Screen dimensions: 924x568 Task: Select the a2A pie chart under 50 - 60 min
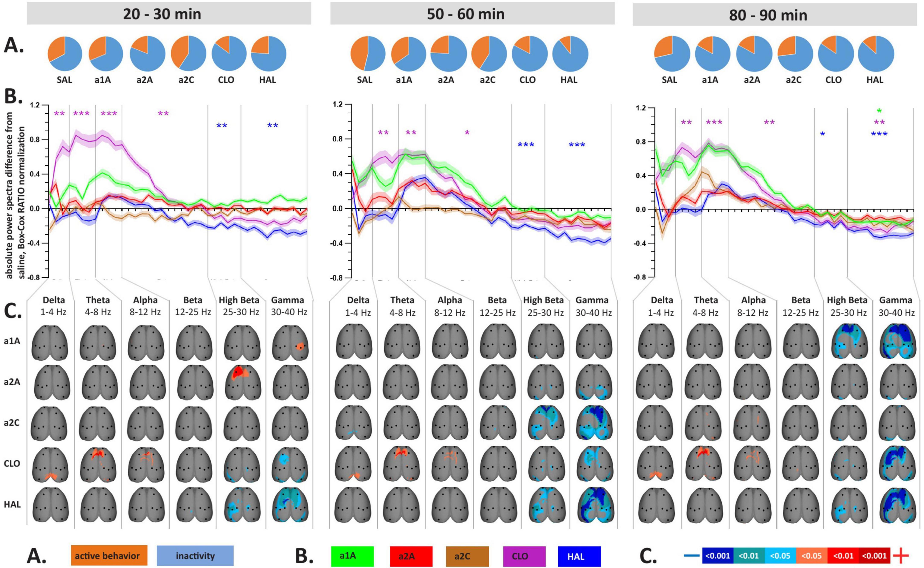(x=449, y=54)
